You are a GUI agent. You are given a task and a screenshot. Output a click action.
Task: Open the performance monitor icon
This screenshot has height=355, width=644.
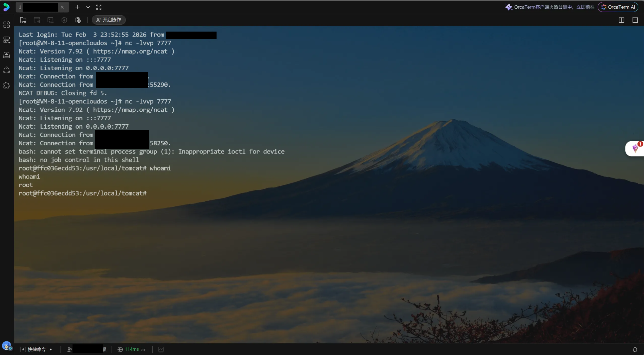(161, 349)
